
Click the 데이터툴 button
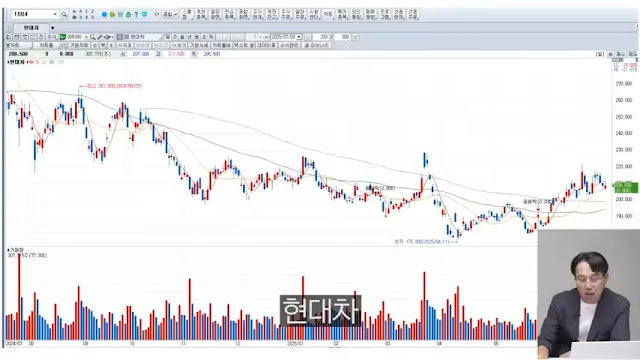pos(267,45)
